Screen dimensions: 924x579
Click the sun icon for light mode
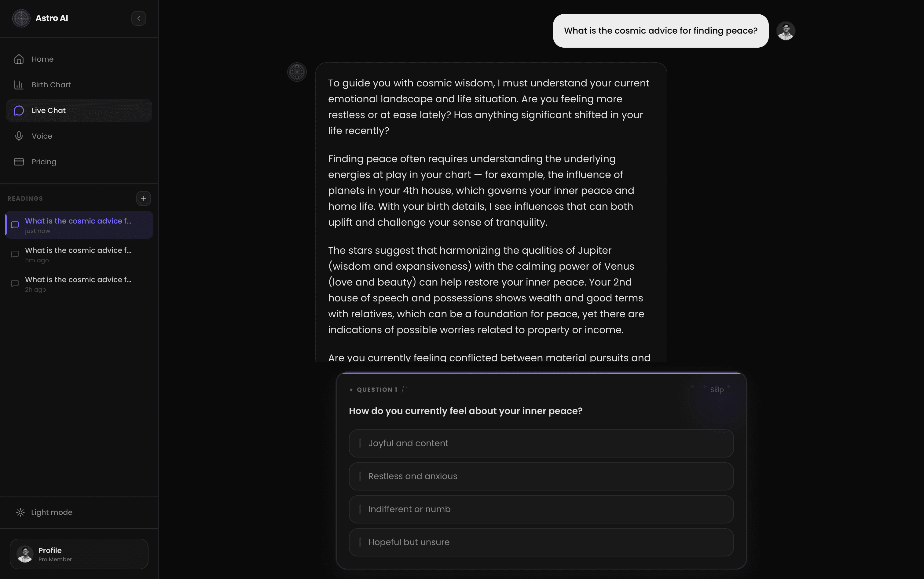click(20, 512)
